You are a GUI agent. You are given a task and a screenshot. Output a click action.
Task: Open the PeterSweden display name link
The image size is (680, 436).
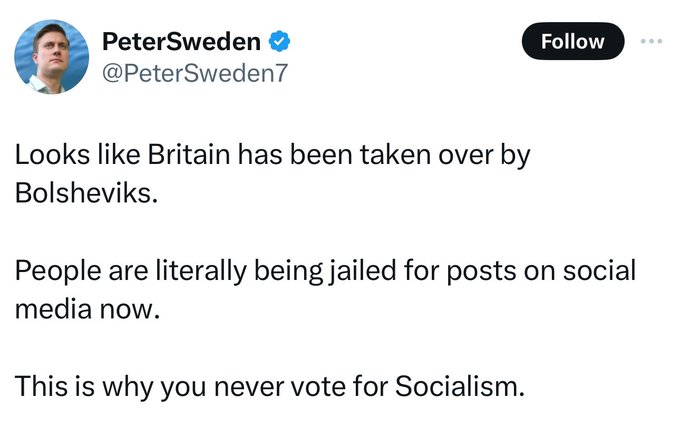(x=183, y=42)
